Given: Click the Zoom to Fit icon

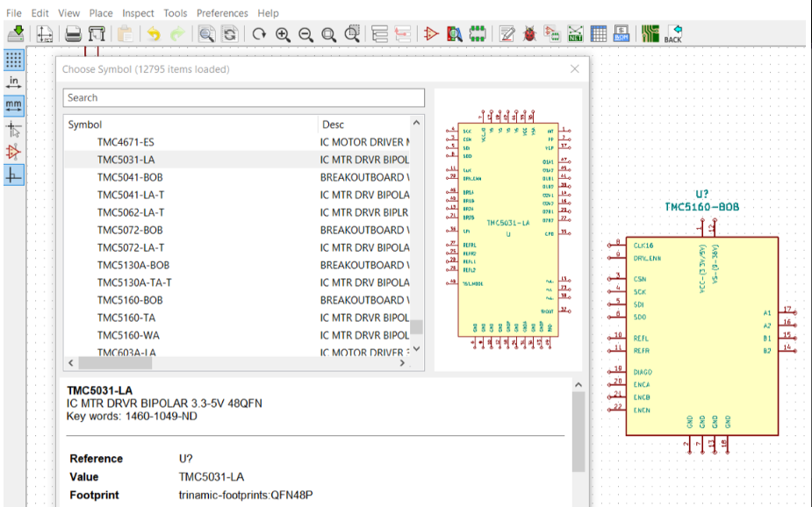Looking at the screenshot, I should pyautogui.click(x=329, y=34).
